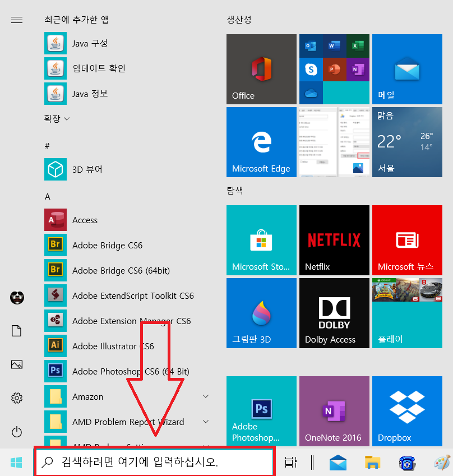Open the 플레이 games tile
Viewport: 453px width, 476px height.
(x=407, y=313)
